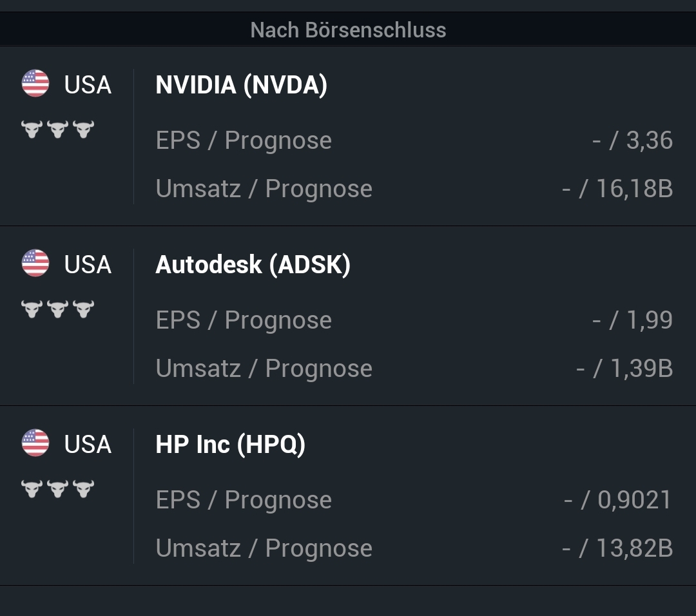The width and height of the screenshot is (696, 616).
Task: Click the Nach Börsenschluss section header
Action: (348, 30)
